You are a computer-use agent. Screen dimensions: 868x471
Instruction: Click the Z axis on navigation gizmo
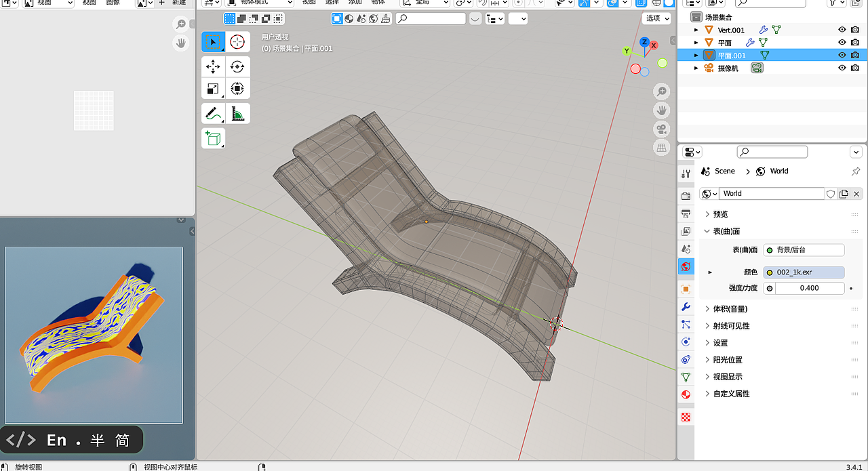click(x=644, y=42)
